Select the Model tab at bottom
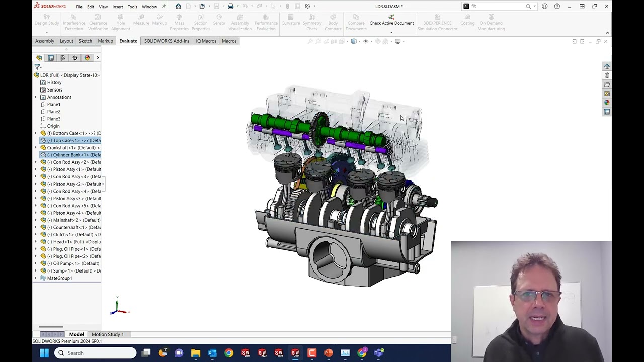This screenshot has height=362, width=644. [76, 334]
